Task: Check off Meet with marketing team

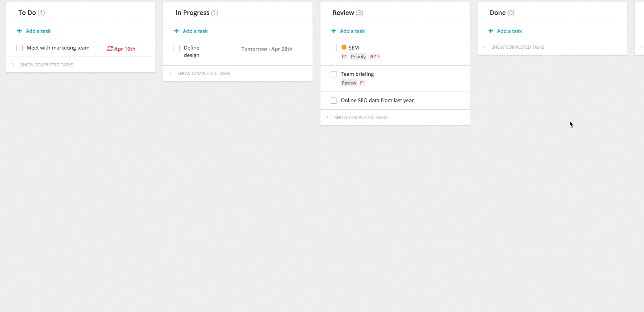Action: point(20,48)
